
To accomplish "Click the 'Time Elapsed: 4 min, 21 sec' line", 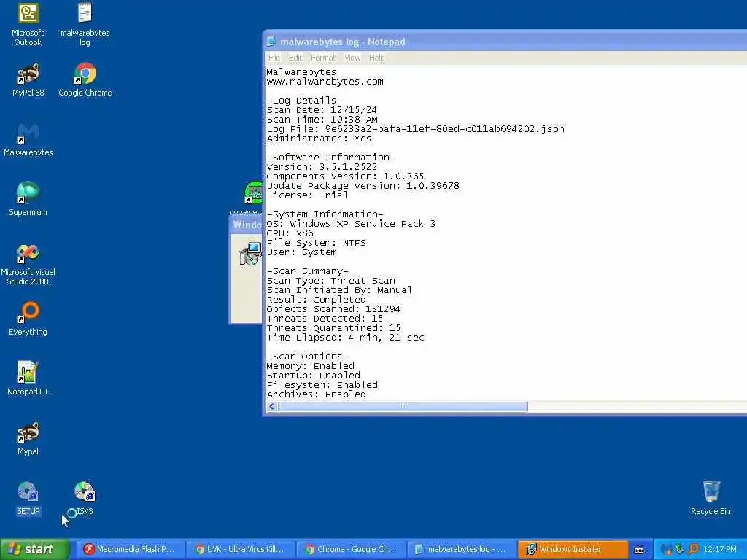I will point(345,338).
